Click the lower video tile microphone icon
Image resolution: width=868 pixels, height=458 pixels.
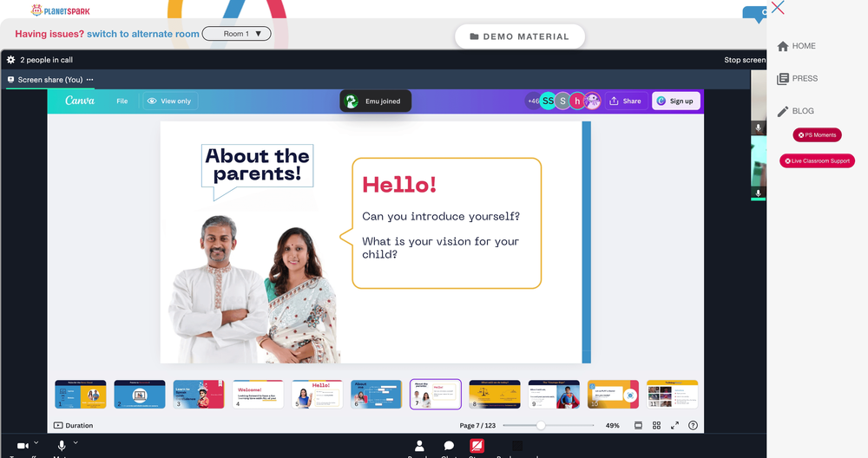tap(759, 193)
